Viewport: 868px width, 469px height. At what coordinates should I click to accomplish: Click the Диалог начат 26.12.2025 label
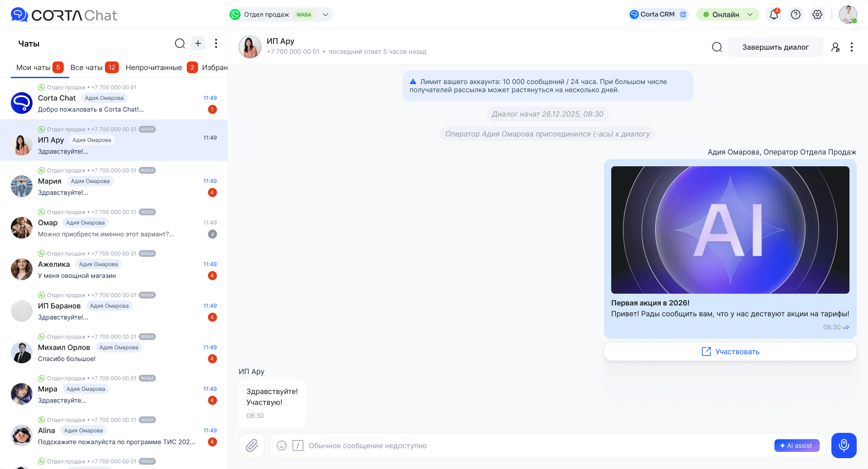point(547,114)
